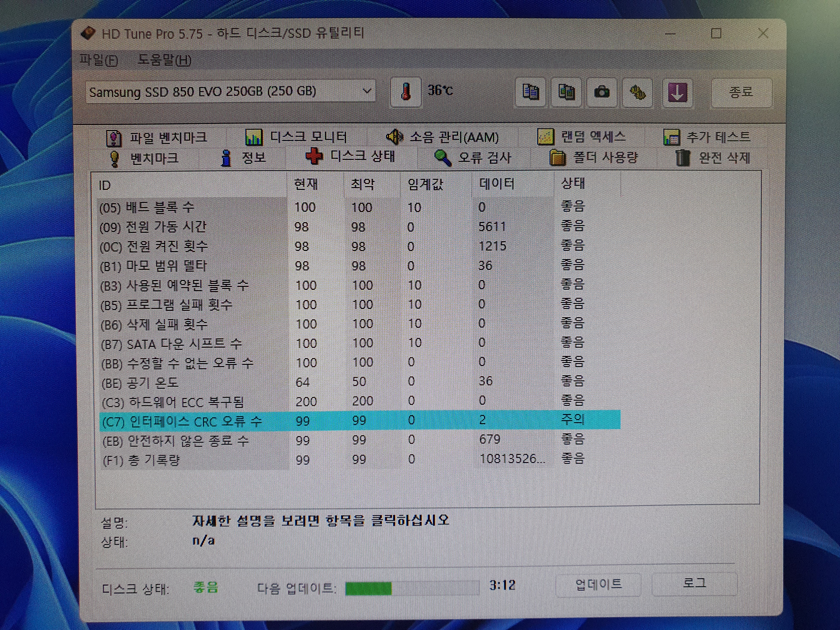This screenshot has width=840, height=630.
Task: Click the 파일 벤치마크 tab icon
Action: 114,138
